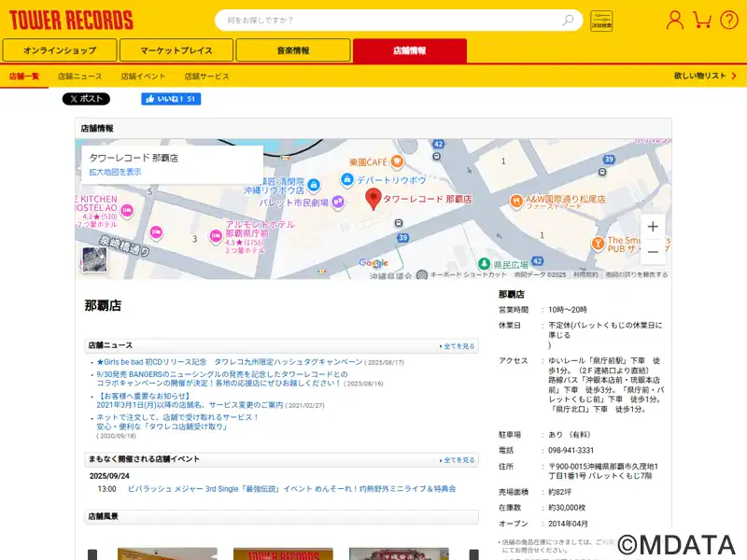747x560 pixels.
Task: Open the advanced search (詳細検索) icon
Action: click(601, 21)
